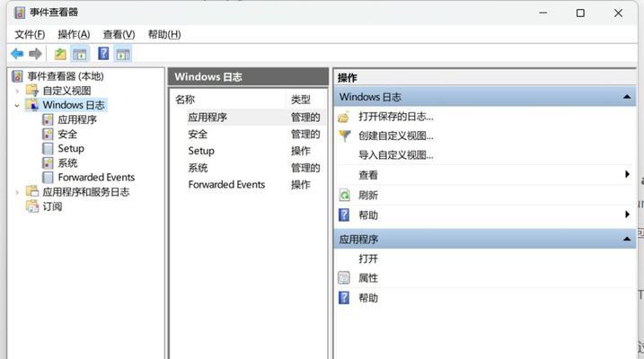Click the 系统 log icon in tree
The width and height of the screenshot is (644, 359).
point(48,162)
